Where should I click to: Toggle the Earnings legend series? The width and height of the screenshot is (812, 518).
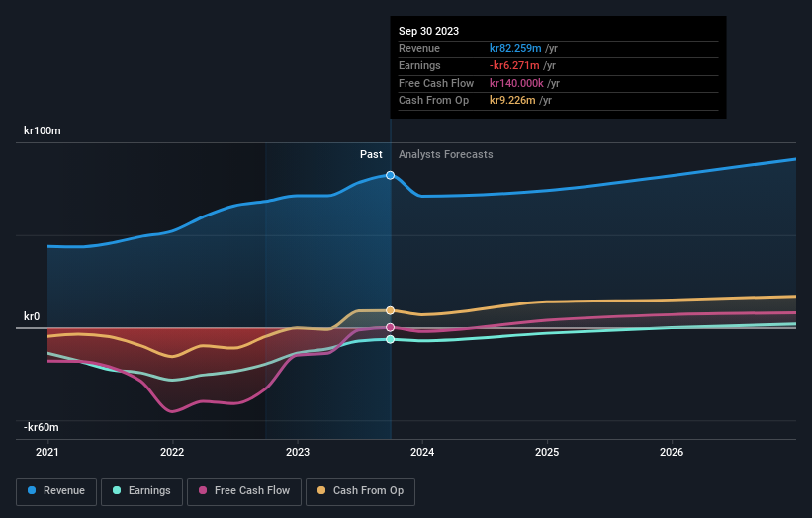click(141, 491)
